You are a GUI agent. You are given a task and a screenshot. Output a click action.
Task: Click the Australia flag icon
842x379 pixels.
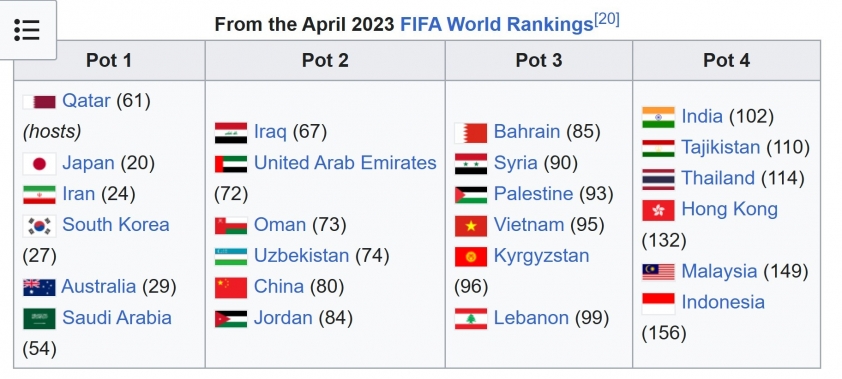pos(39,287)
